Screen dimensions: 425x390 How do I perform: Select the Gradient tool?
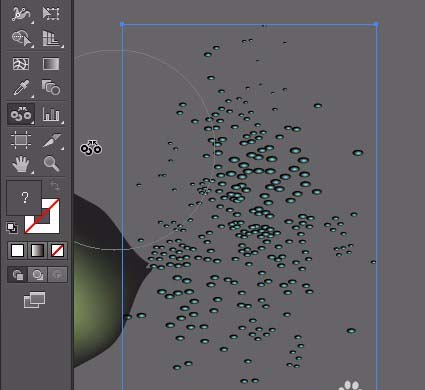click(51, 64)
